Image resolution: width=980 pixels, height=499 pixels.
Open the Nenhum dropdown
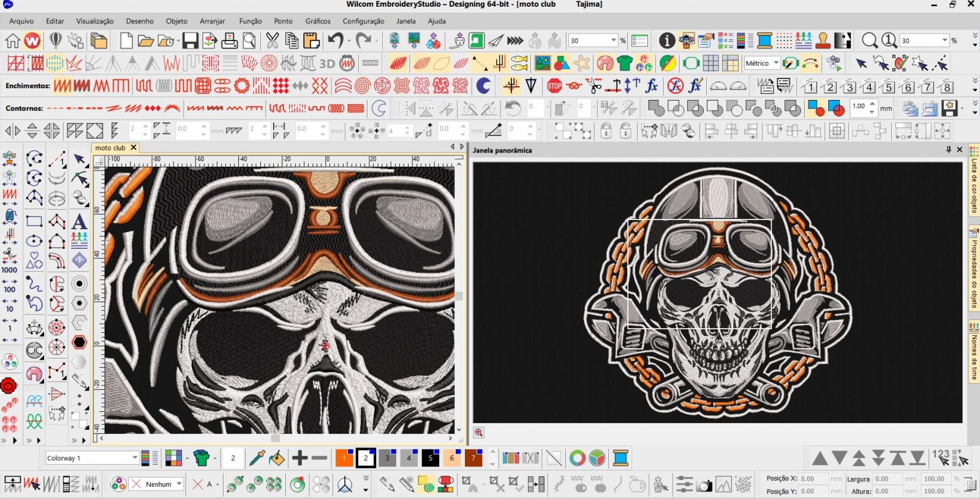tap(179, 484)
